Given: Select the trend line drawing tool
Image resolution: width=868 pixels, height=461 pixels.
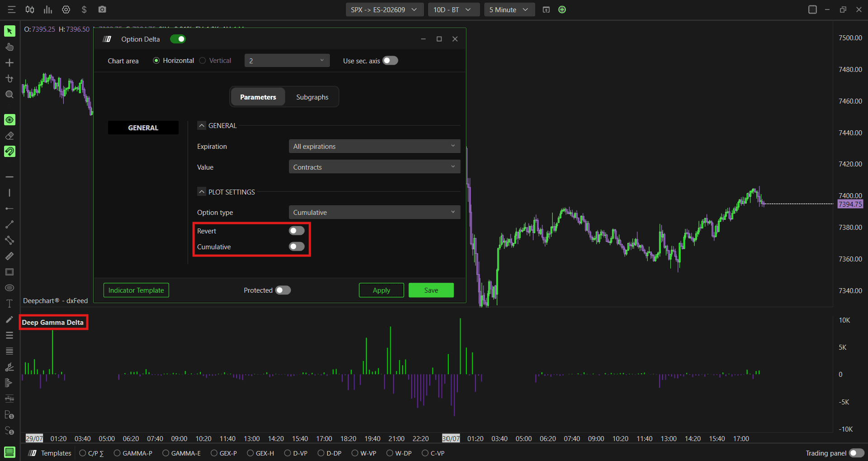Looking at the screenshot, I should (x=9, y=224).
